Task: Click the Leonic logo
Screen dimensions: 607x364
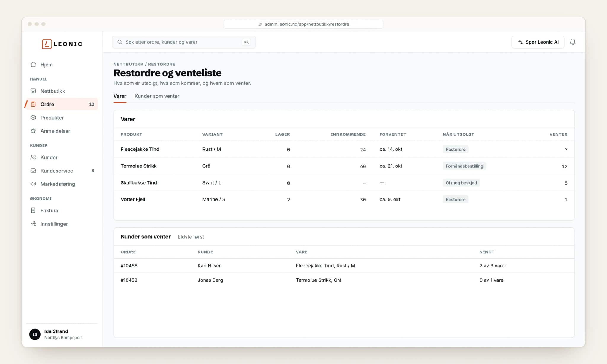Action: tap(62, 44)
